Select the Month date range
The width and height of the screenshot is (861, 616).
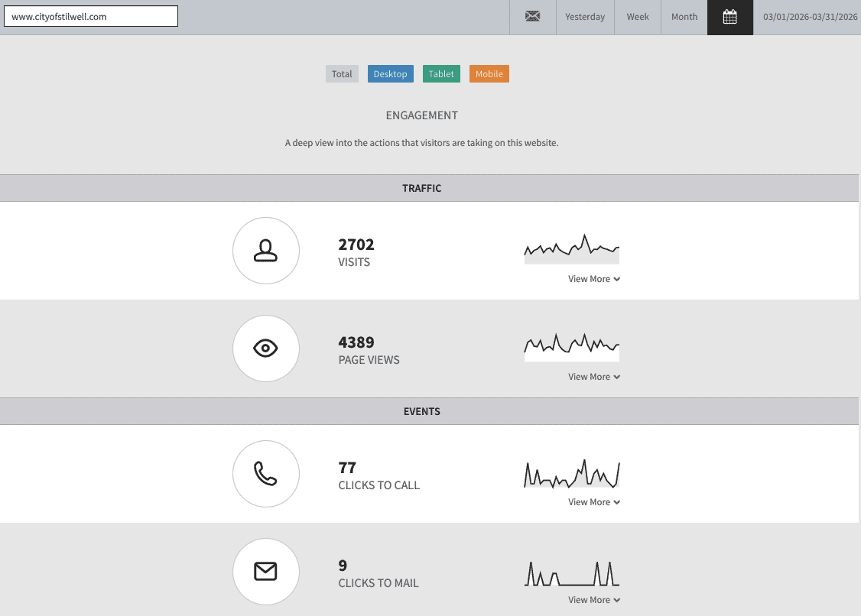(684, 17)
